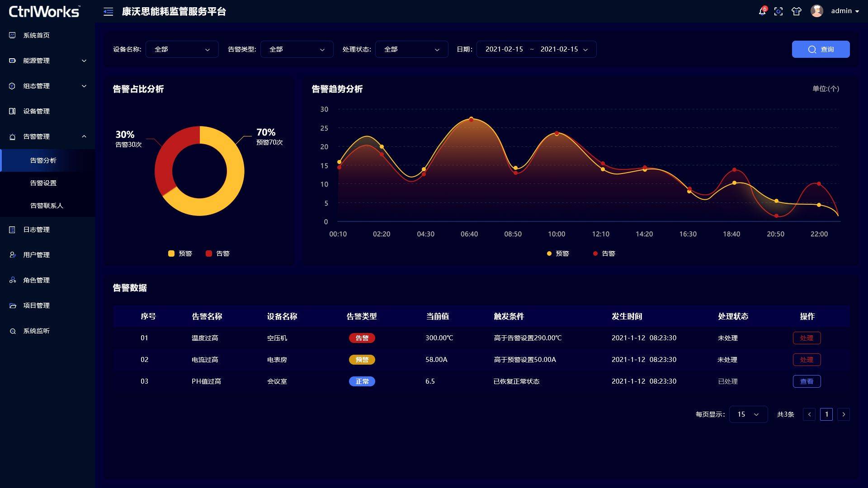
Task: Click the 70% 预警 label
Action: tap(269, 136)
